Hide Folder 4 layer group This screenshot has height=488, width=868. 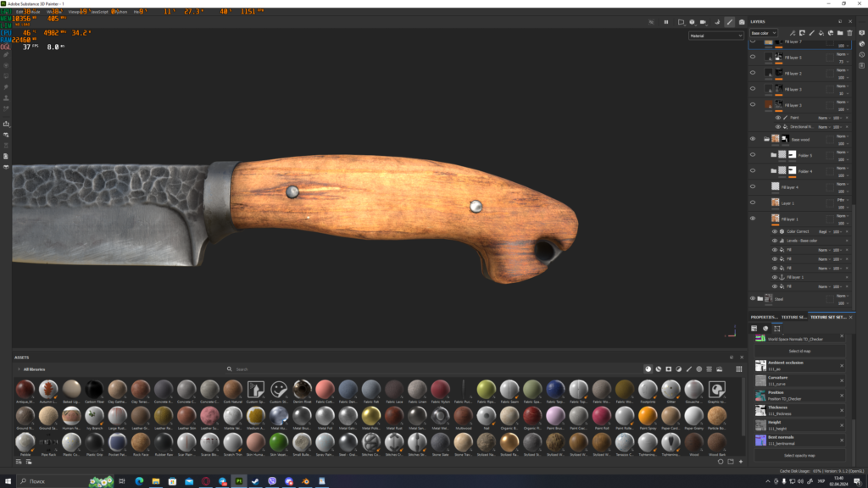click(x=753, y=171)
